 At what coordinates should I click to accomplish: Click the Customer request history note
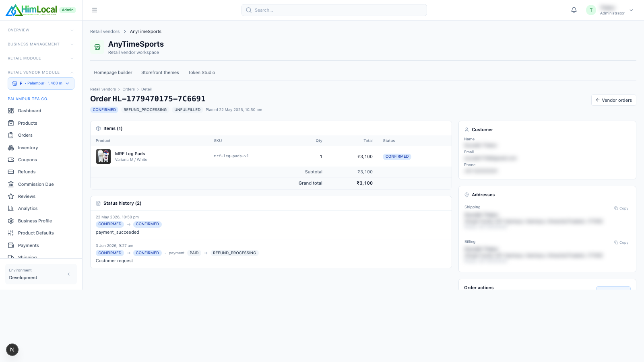click(x=114, y=261)
